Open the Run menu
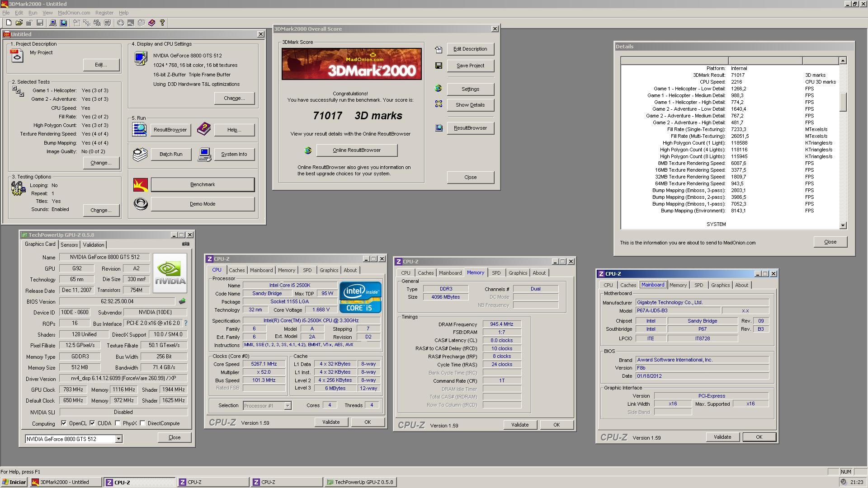This screenshot has height=488, width=868. [x=33, y=13]
